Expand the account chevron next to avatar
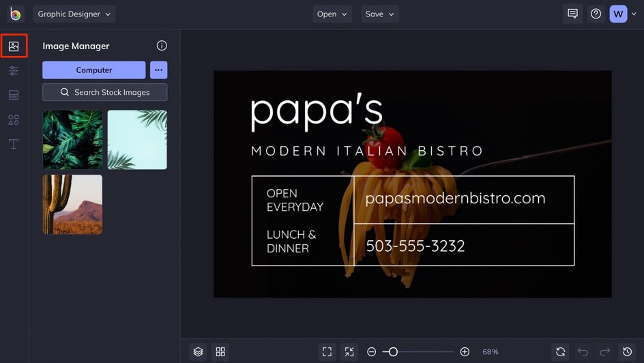644x363 pixels. pyautogui.click(x=634, y=14)
